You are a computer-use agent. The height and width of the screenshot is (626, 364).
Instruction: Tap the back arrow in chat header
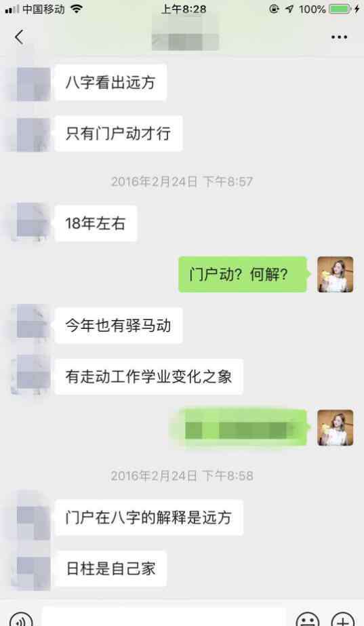(x=19, y=37)
